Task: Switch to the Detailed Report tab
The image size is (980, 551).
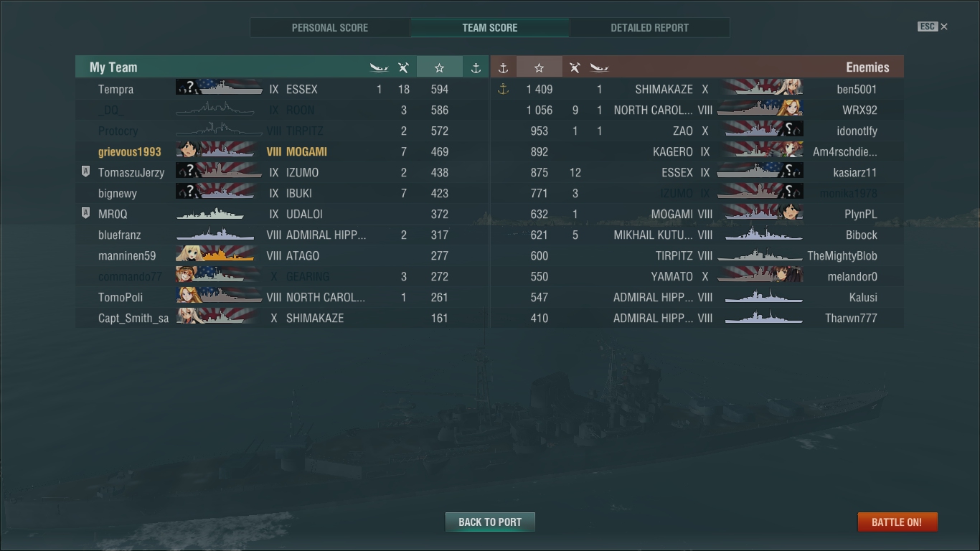Action: (649, 27)
